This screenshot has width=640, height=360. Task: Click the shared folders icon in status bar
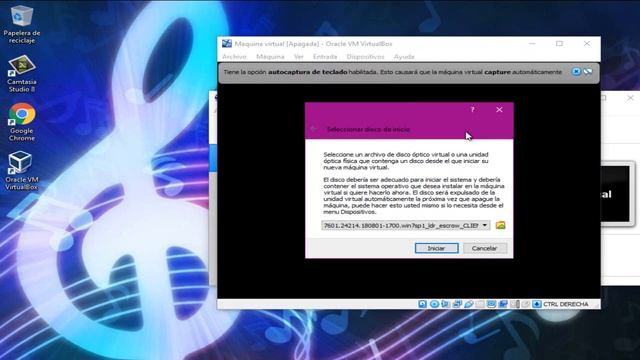pos(480,304)
